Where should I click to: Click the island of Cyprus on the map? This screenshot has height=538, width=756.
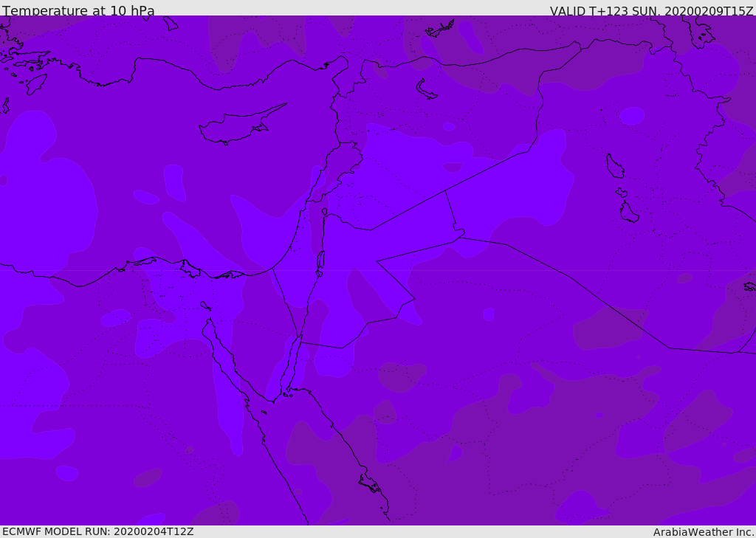(241, 125)
